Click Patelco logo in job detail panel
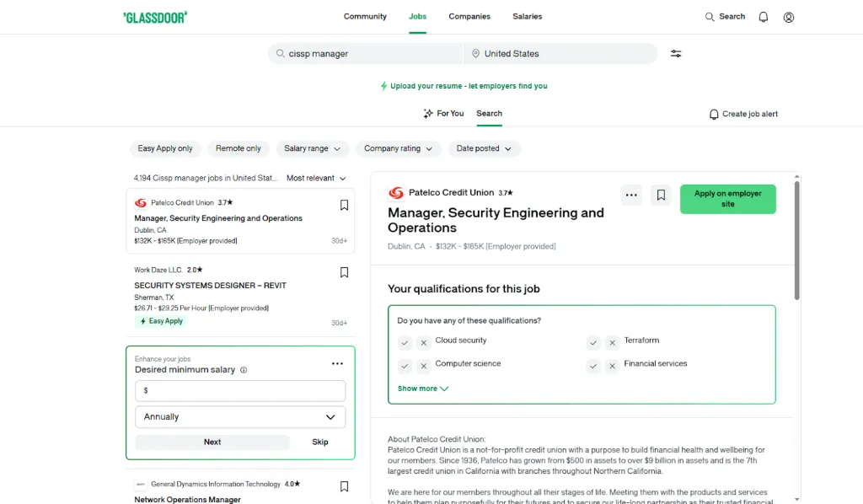 (x=396, y=192)
